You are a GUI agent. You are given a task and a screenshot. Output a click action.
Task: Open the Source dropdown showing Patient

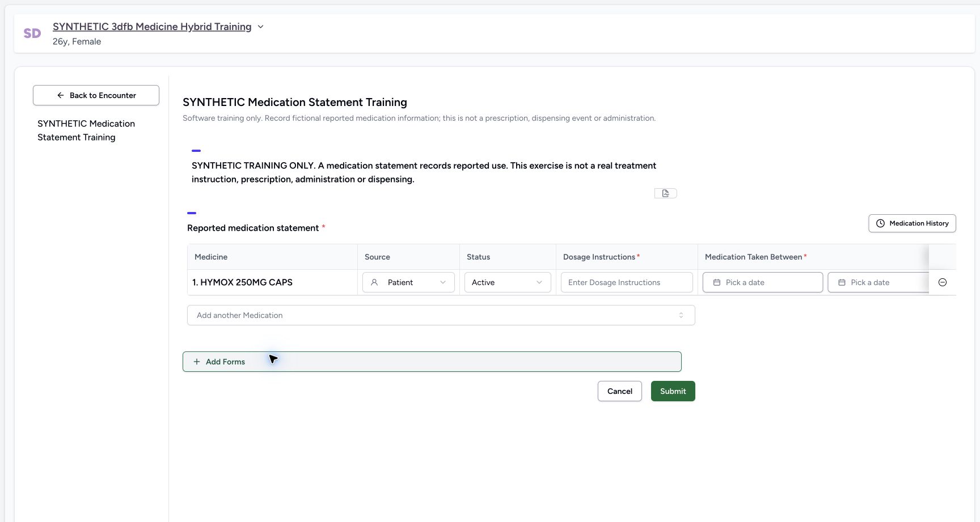click(408, 282)
